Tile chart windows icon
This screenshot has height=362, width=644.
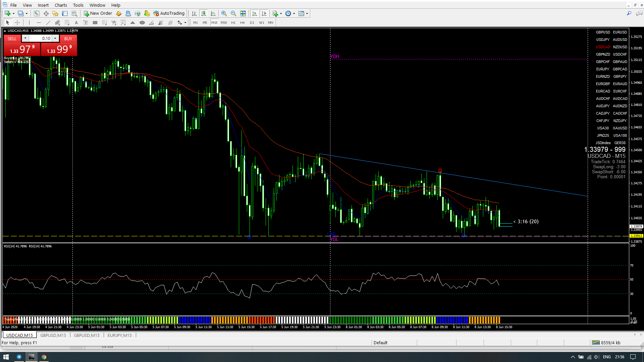(243, 13)
